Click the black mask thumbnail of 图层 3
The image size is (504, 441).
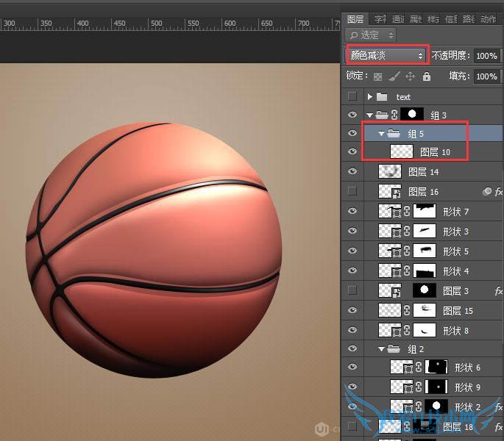424,290
